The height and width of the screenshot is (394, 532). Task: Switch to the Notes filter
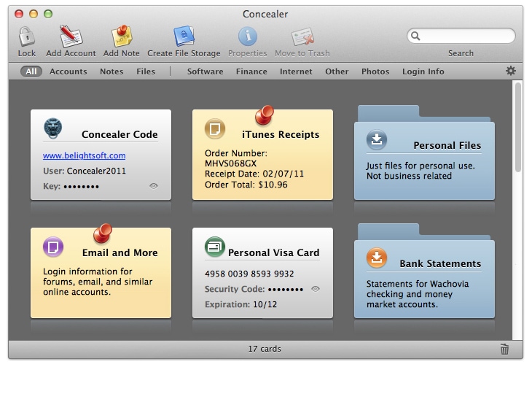[112, 72]
